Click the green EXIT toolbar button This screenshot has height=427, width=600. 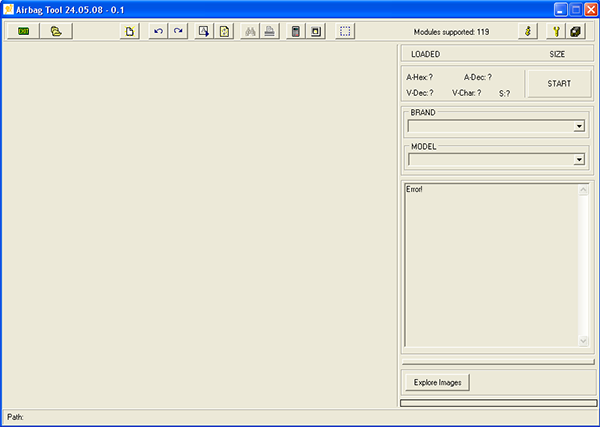pos(23,31)
